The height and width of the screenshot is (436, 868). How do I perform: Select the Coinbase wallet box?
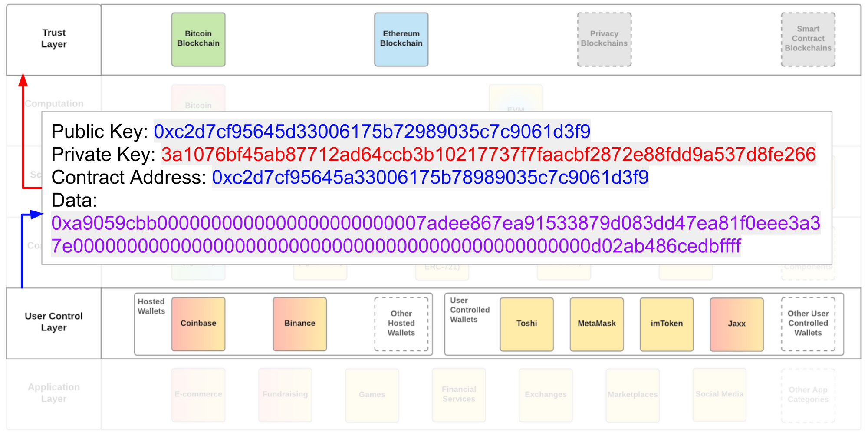198,324
